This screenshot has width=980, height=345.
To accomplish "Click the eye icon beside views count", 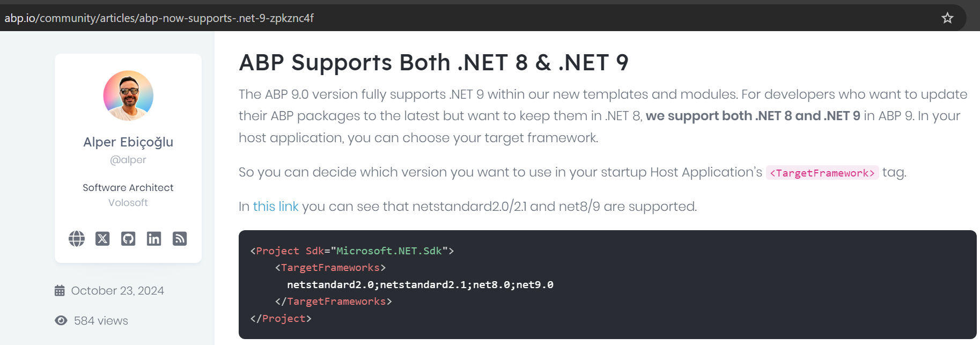I will click(x=61, y=320).
